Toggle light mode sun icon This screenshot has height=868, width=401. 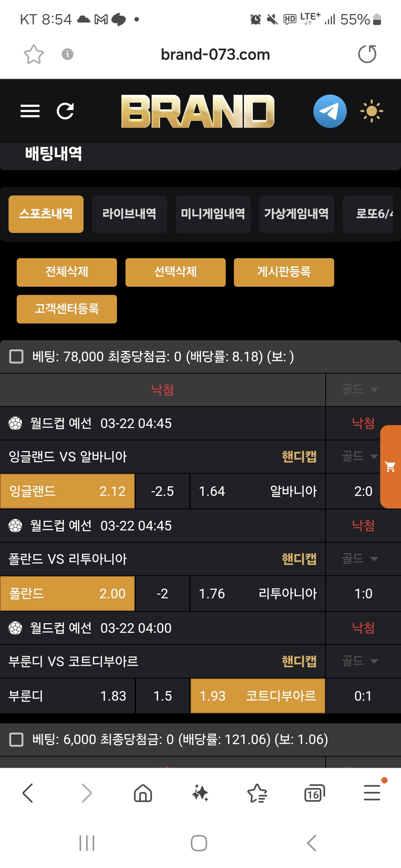(371, 111)
